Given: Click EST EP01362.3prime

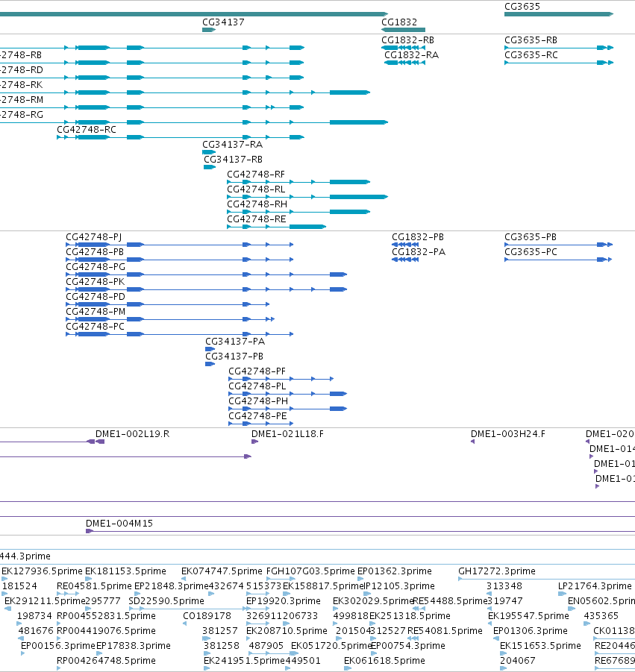Looking at the screenshot, I should tap(394, 571).
